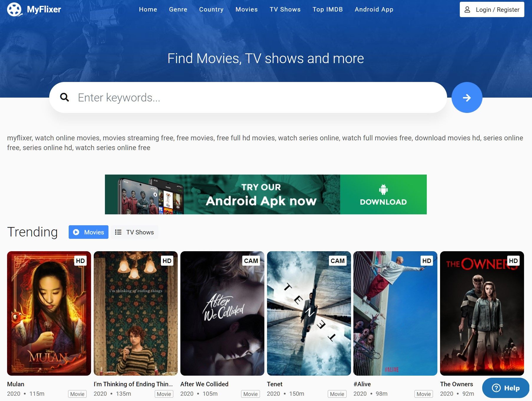Open the Top IMDB page

tap(327, 9)
